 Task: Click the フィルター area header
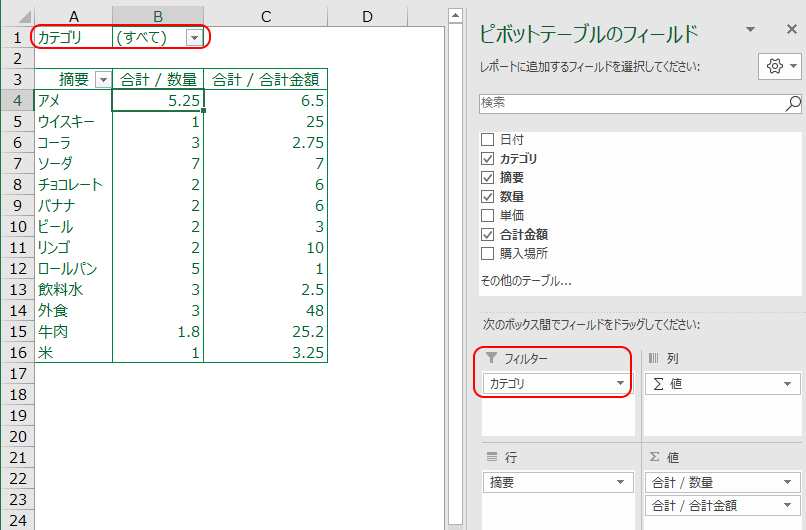click(x=517, y=358)
